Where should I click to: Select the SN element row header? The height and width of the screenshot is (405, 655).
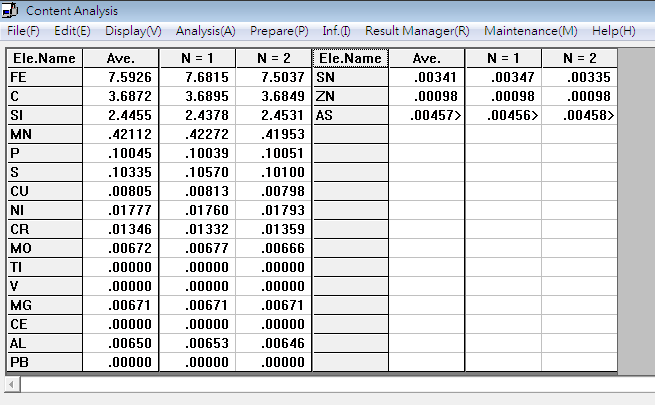(350, 78)
